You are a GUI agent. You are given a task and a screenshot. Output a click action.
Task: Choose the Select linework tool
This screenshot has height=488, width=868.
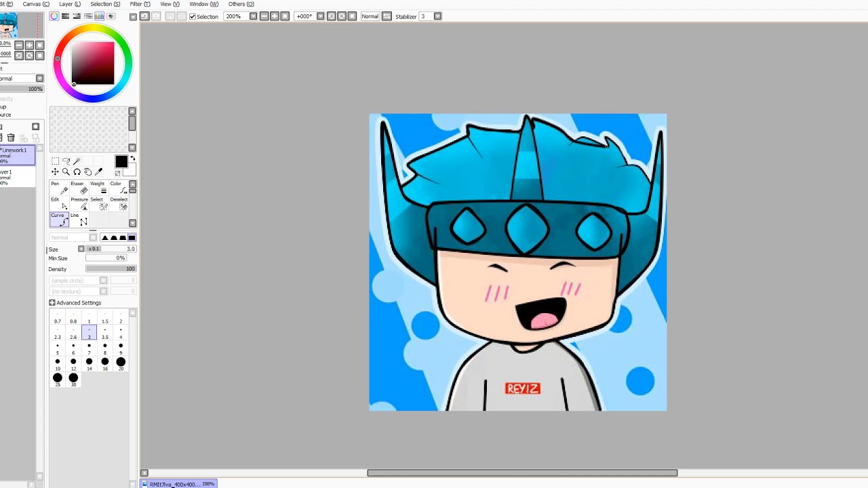pyautogui.click(x=98, y=203)
